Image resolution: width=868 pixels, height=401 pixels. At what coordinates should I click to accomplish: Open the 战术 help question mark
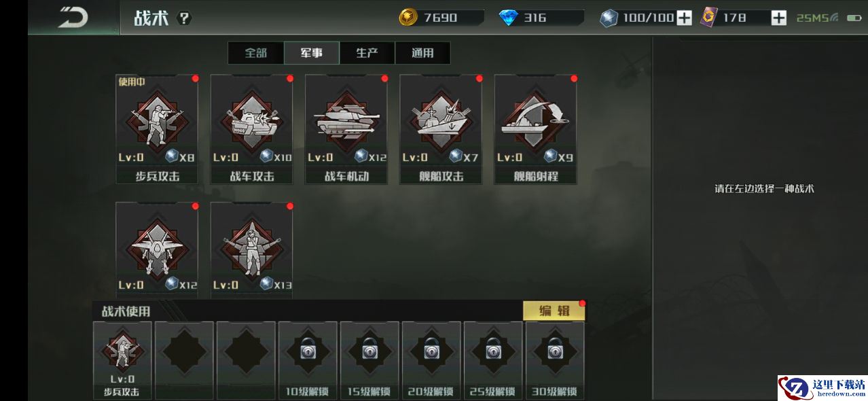(x=184, y=18)
